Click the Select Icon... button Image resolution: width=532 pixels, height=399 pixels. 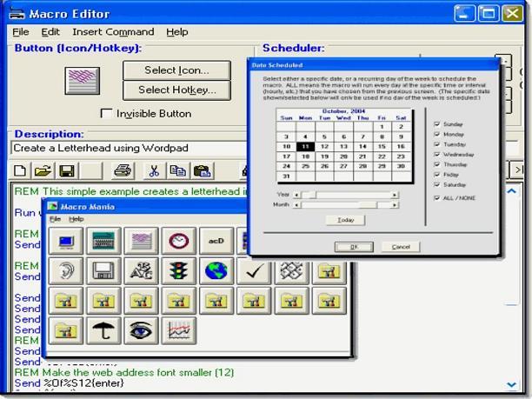176,70
